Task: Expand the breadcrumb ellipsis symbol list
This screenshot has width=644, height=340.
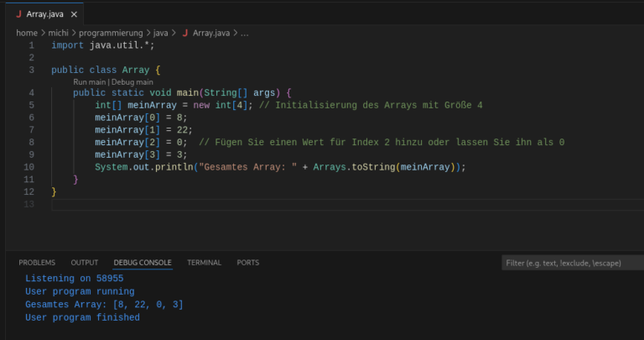Action: point(244,33)
